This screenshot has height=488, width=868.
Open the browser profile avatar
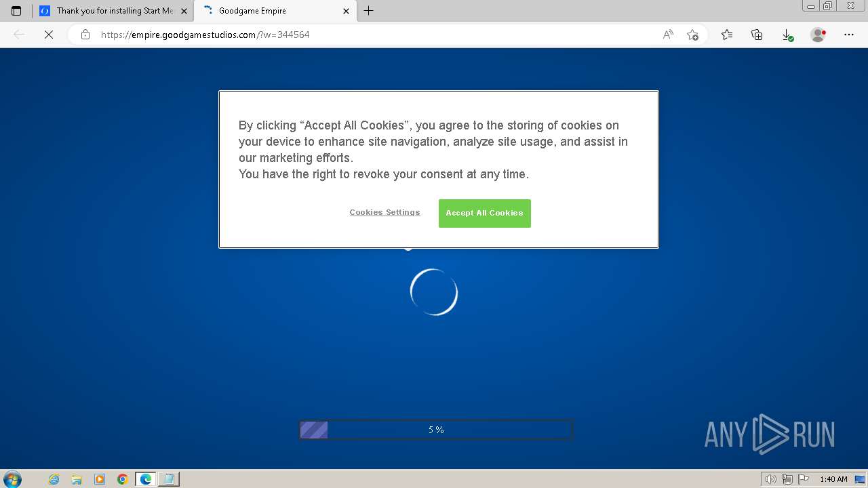(818, 35)
